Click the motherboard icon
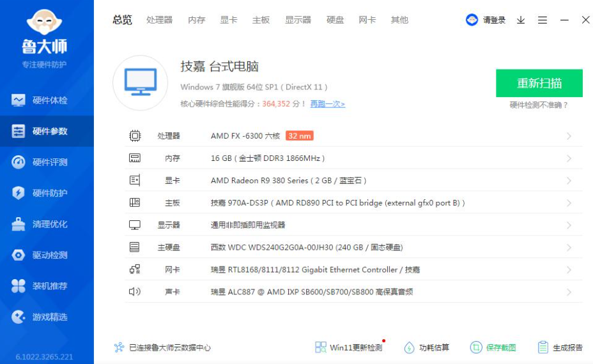Image resolution: width=593 pixels, height=364 pixels. pos(135,202)
